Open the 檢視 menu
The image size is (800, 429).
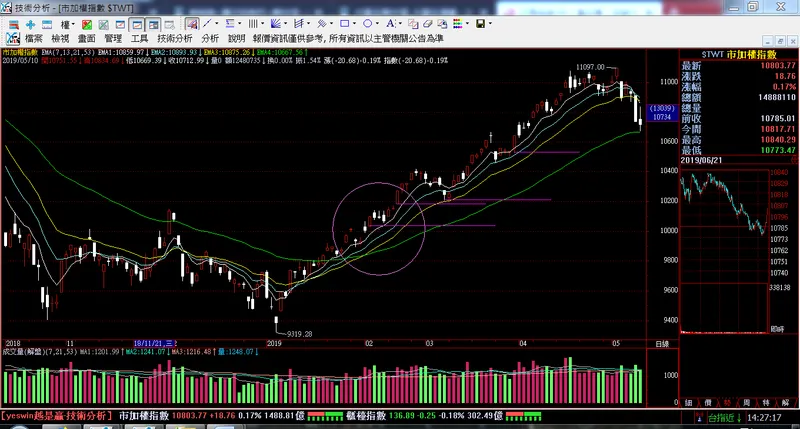[60, 39]
